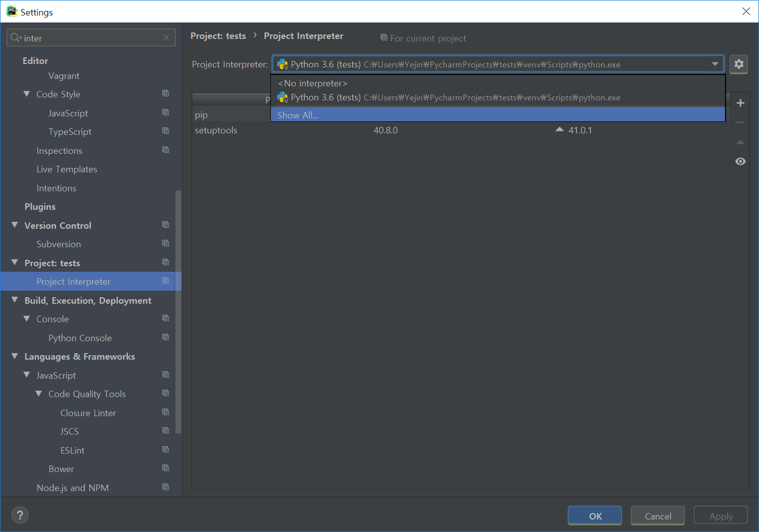Click the OK button
This screenshot has width=759, height=532.
pos(595,516)
